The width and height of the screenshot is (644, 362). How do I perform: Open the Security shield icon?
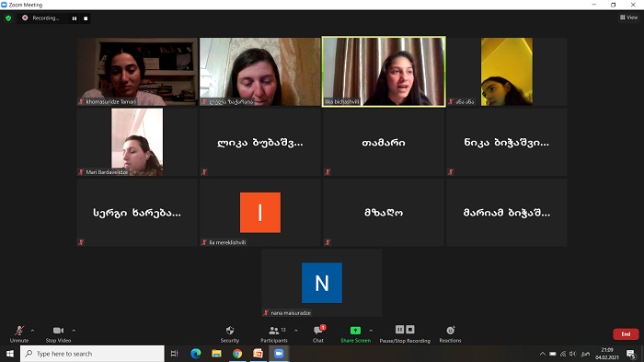point(230,331)
